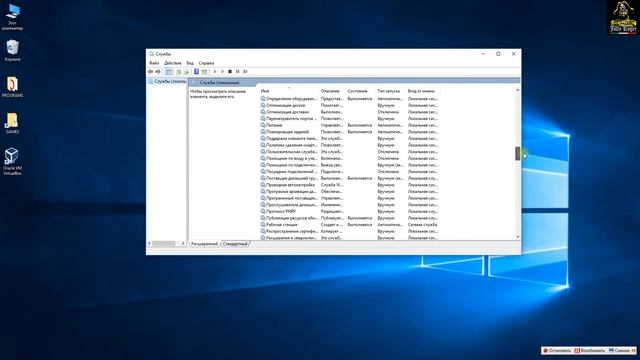Click the Export list toolbar icon
Viewport: 640px width, 360px height.
point(187,72)
